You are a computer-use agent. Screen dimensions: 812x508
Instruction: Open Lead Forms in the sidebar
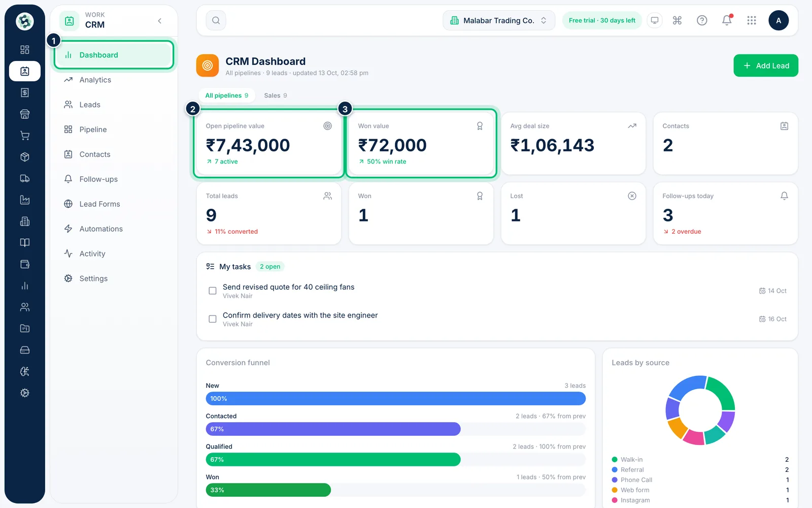(x=114, y=204)
